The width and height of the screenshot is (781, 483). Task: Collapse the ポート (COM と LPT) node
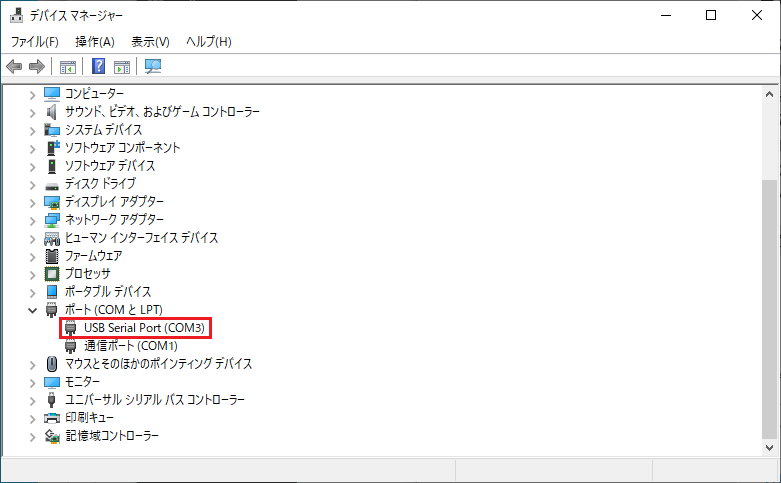point(32,310)
